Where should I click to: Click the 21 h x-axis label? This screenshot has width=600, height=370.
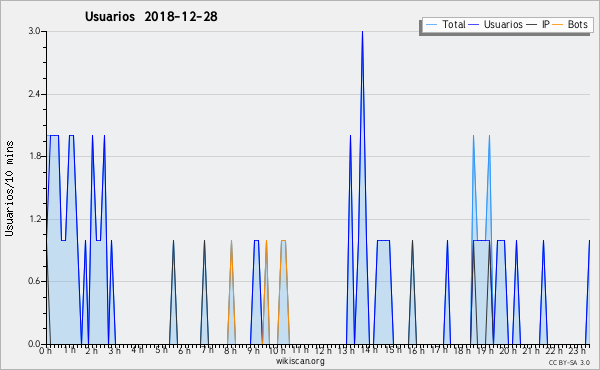tap(531, 350)
